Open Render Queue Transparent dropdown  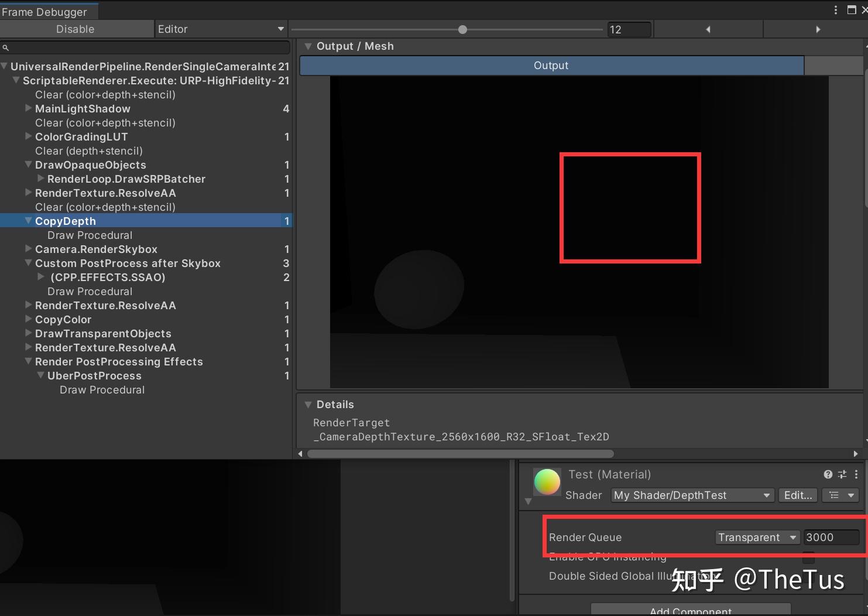[757, 538]
